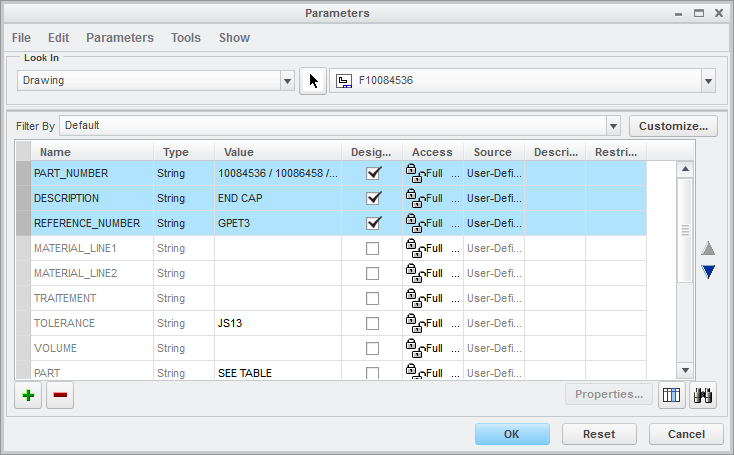
Task: Open the Parameters menu
Action: click(120, 37)
